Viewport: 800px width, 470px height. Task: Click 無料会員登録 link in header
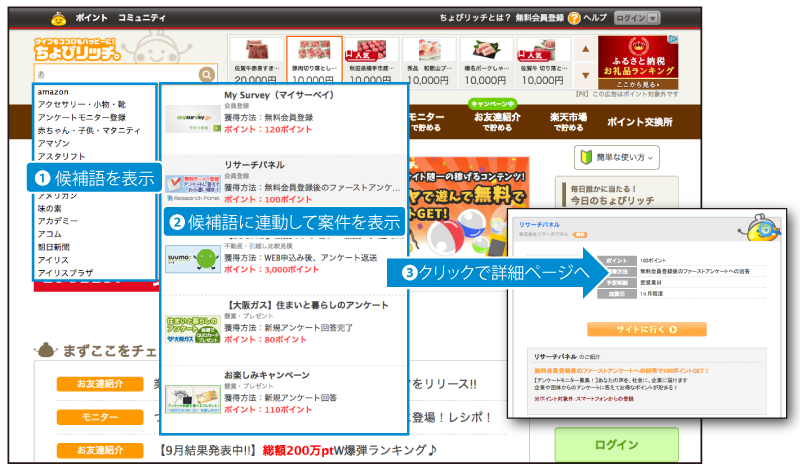[x=539, y=18]
